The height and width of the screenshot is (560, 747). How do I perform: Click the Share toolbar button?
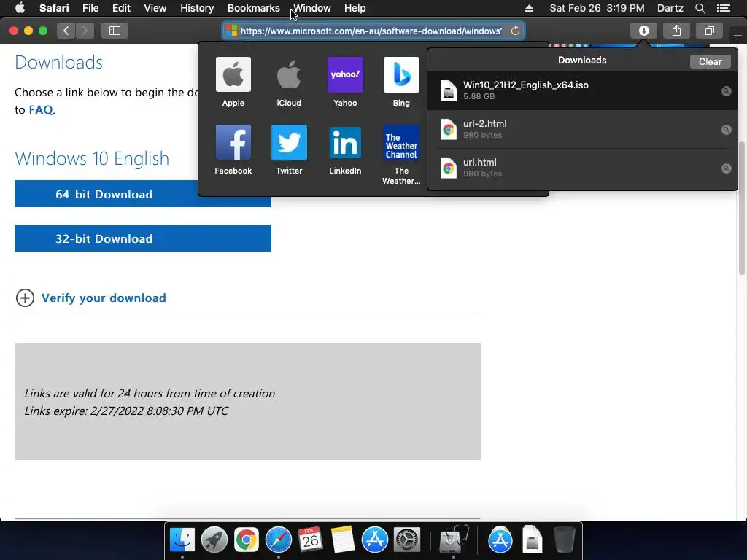point(676,31)
